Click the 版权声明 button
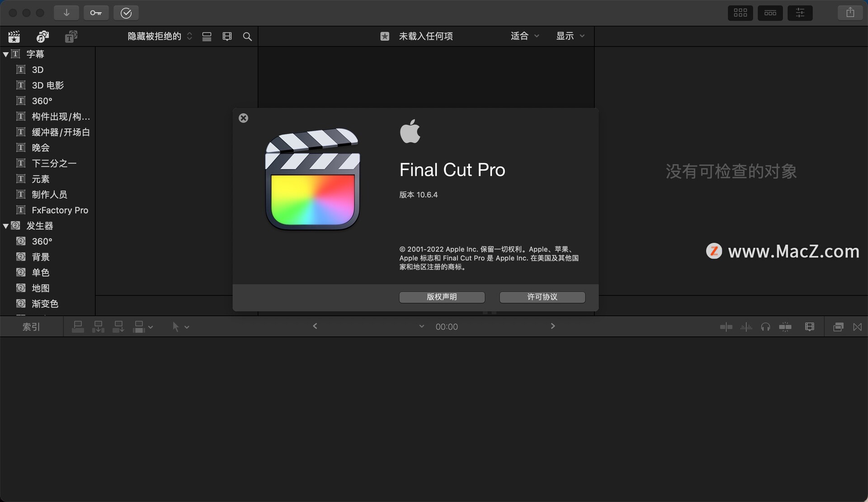The image size is (868, 502). (442, 297)
